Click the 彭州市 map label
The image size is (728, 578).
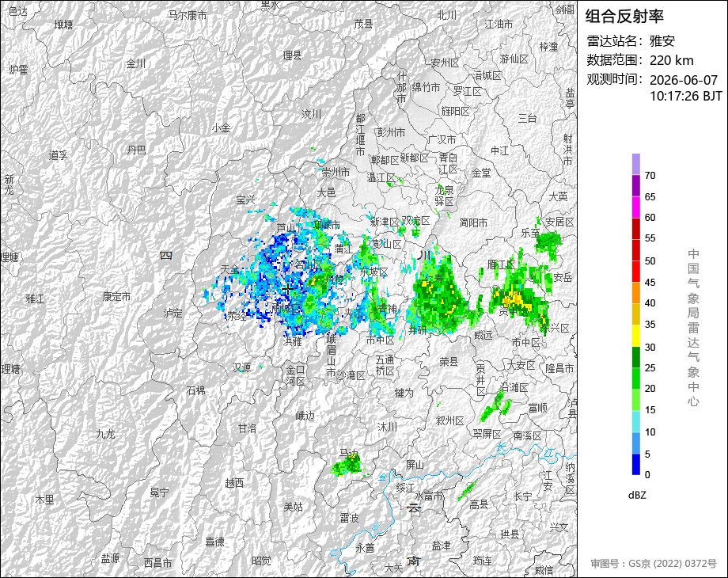(x=391, y=132)
